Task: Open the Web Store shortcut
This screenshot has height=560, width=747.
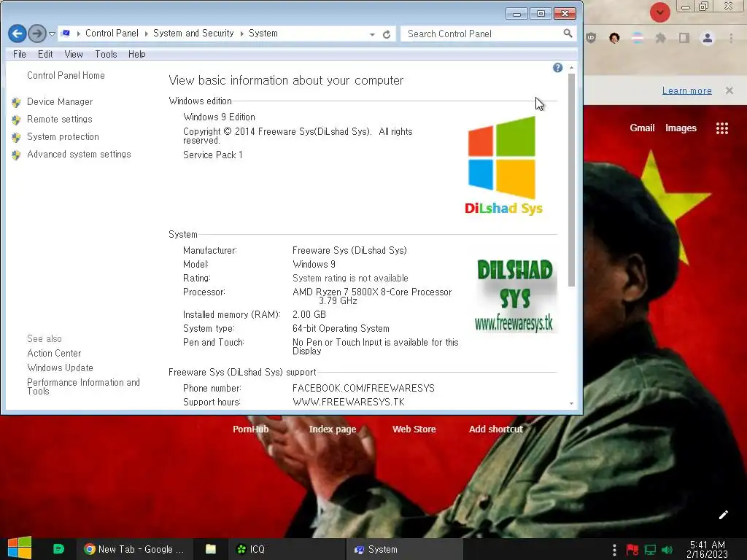Action: pos(414,429)
